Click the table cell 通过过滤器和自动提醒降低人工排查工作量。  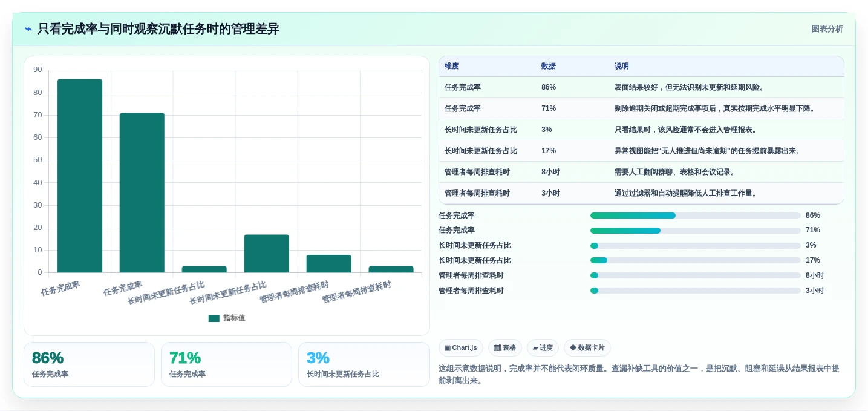tap(686, 193)
